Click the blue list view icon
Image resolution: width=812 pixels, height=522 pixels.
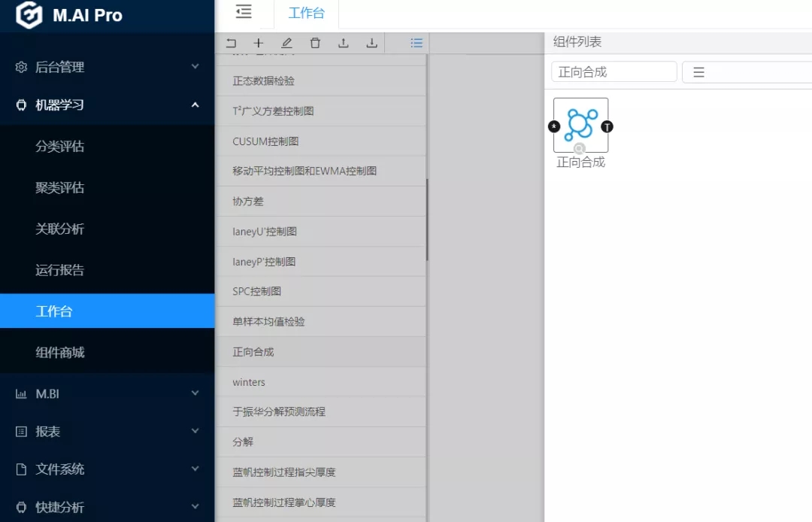tap(417, 44)
